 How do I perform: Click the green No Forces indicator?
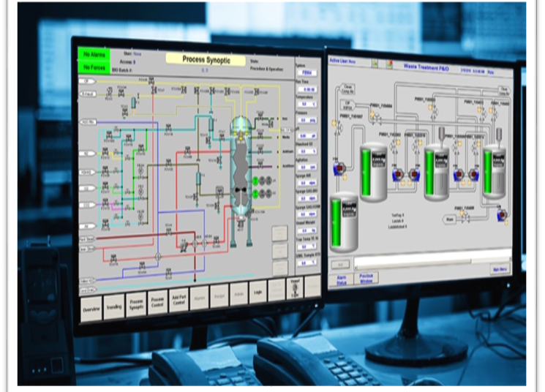93,68
